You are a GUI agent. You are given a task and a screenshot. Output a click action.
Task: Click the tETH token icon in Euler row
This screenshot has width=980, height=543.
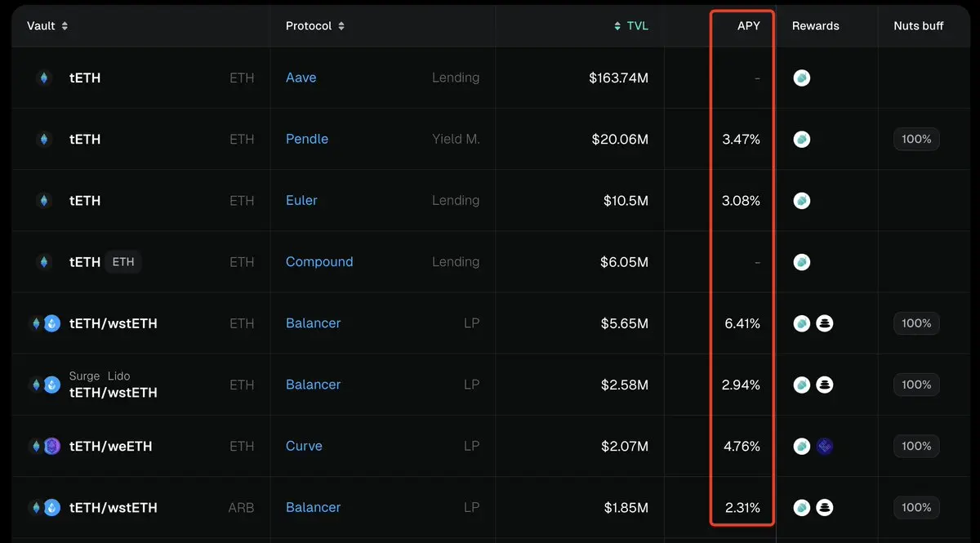point(44,200)
